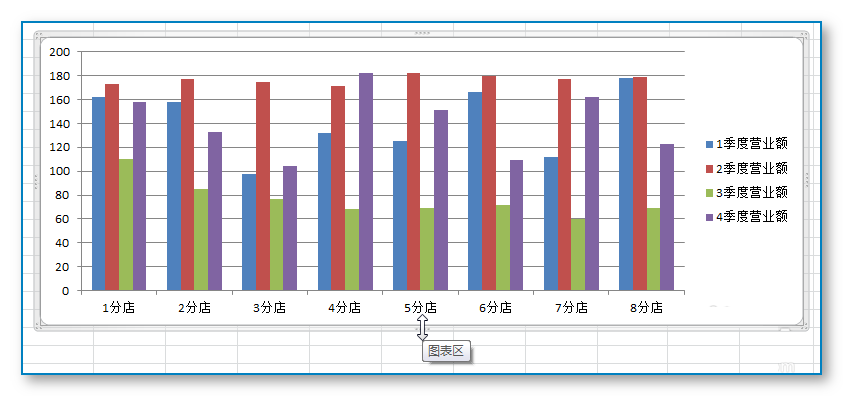Screen dimensions: 843x396
Task: Select the blue 1季度 bar of 8分店
Action: click(626, 184)
